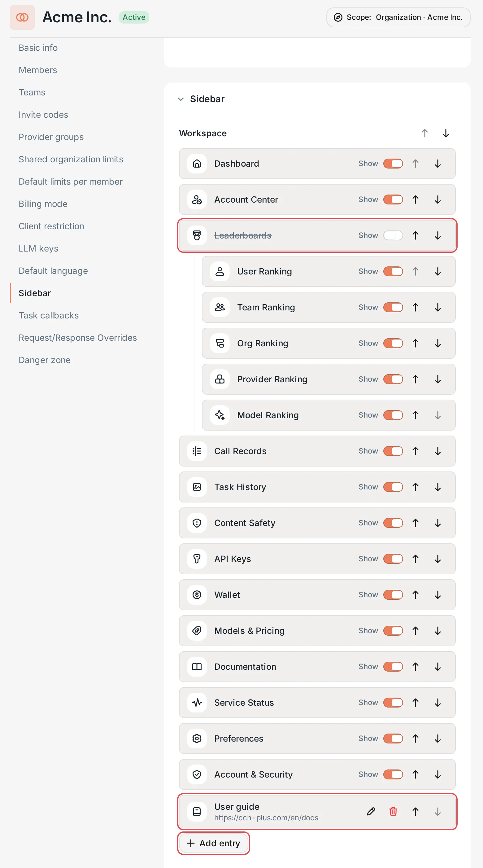
Task: Click Add entry button
Action: 214,843
